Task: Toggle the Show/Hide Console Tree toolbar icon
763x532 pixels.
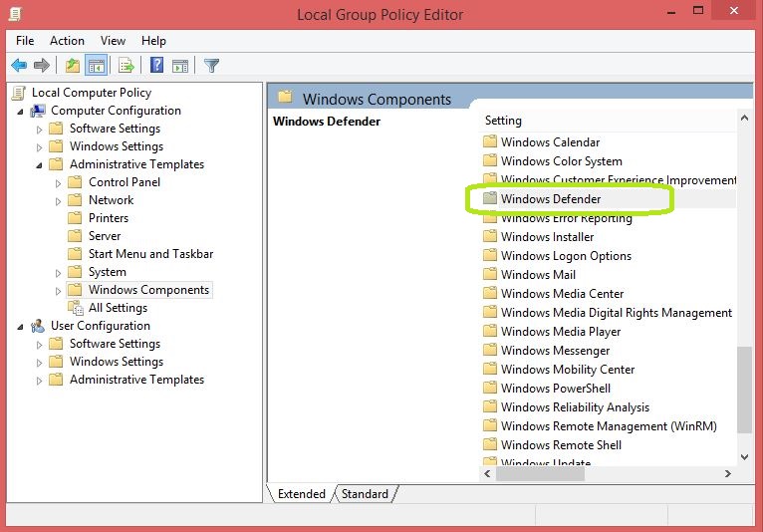Action: 96,65
